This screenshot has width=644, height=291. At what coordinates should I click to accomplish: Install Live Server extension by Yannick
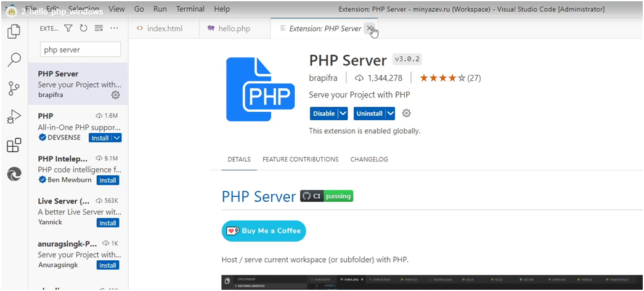[x=108, y=223]
